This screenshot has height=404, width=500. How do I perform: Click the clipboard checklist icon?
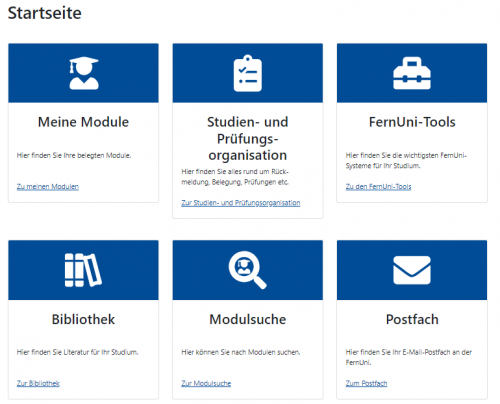[x=248, y=73]
